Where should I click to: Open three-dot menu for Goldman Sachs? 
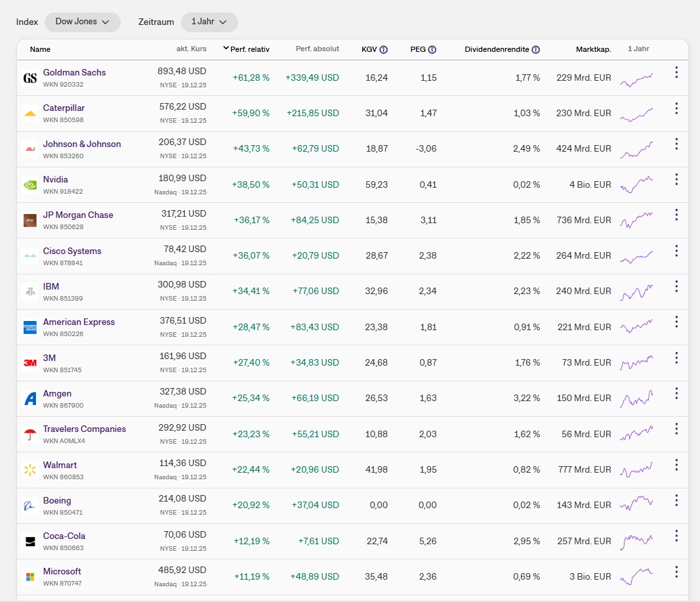pyautogui.click(x=676, y=72)
